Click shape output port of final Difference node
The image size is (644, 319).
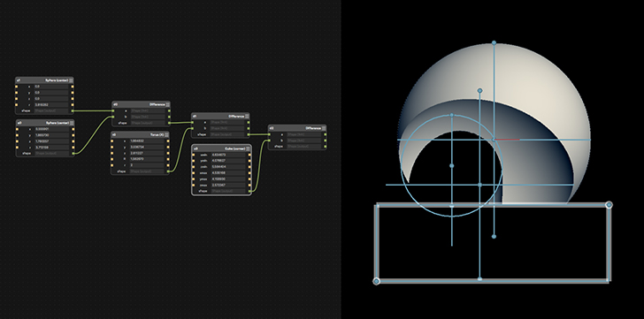(326, 147)
